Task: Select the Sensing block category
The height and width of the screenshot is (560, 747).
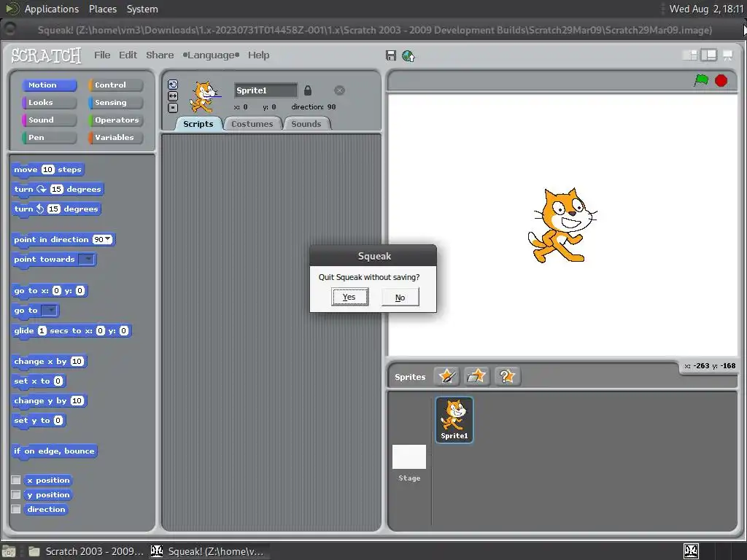Action: point(115,102)
